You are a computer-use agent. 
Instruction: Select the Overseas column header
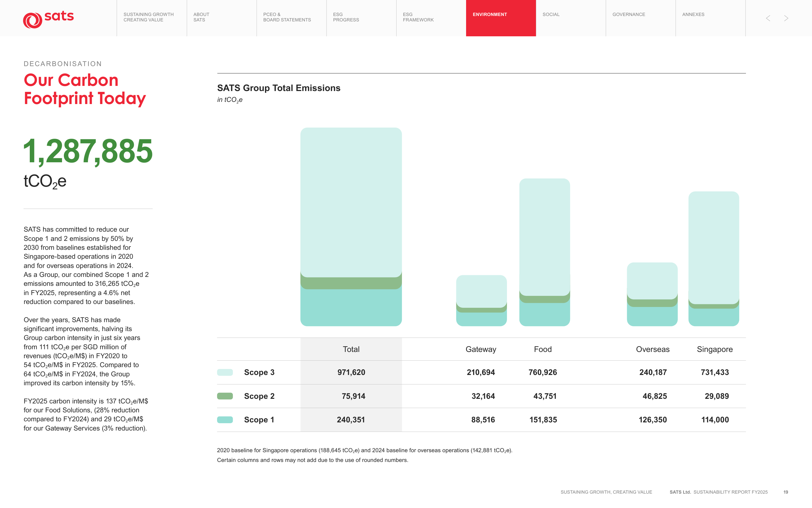click(653, 350)
